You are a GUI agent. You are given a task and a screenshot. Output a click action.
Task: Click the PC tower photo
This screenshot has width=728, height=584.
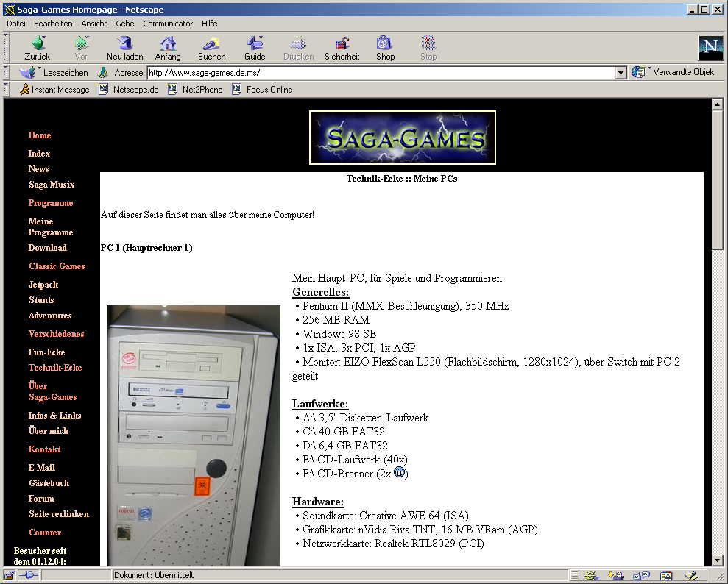click(x=194, y=435)
